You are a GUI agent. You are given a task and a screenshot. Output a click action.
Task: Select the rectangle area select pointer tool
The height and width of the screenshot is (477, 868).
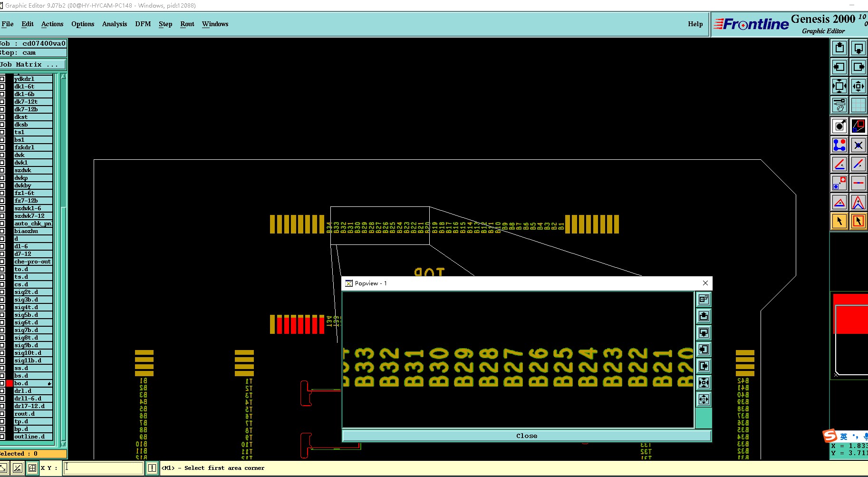(x=858, y=221)
